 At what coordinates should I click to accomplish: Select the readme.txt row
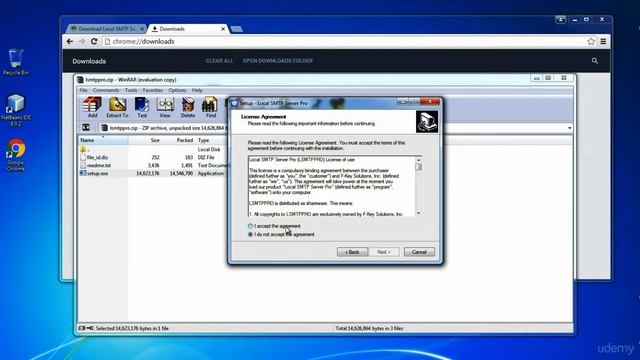point(153,165)
